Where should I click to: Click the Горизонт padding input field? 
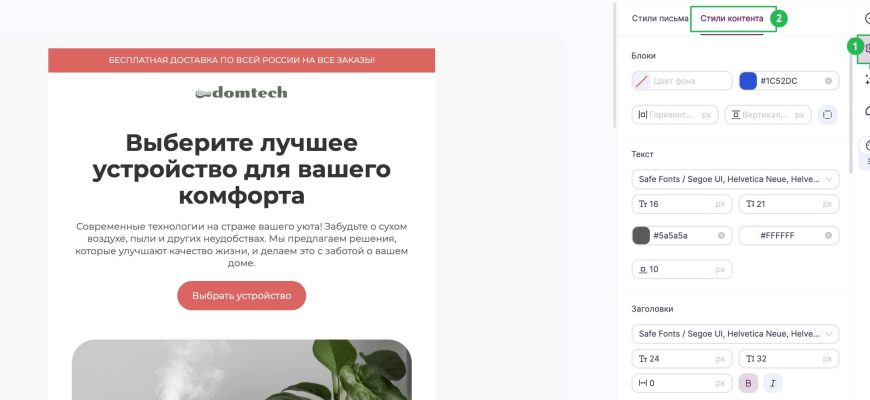675,115
